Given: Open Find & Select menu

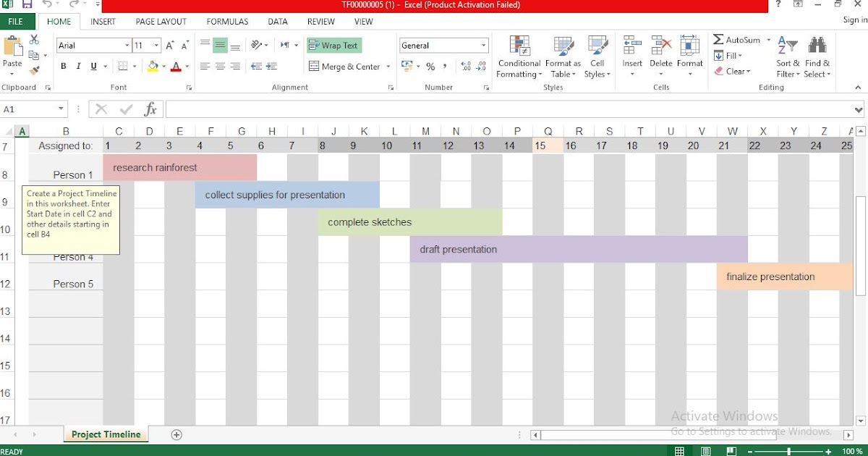Looking at the screenshot, I should [817, 57].
